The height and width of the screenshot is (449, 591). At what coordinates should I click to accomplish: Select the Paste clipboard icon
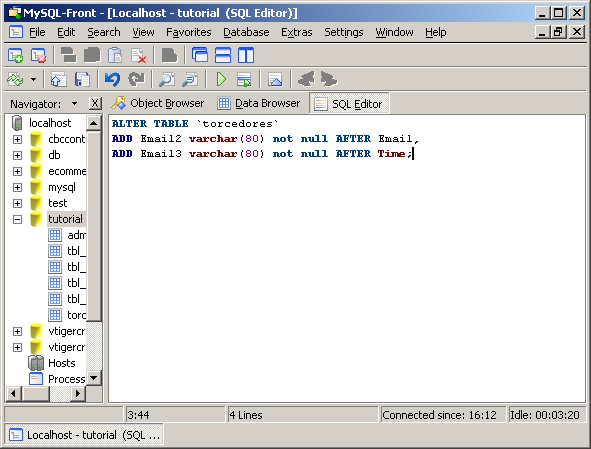click(115, 55)
